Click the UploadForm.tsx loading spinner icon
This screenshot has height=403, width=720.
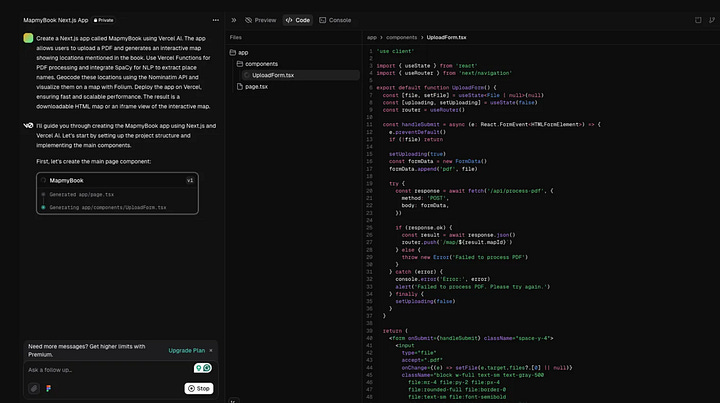247,75
